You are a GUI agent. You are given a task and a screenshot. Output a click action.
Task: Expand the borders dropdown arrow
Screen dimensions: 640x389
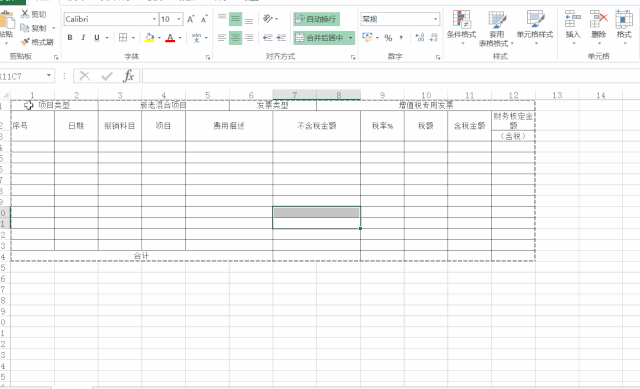pyautogui.click(x=133, y=38)
